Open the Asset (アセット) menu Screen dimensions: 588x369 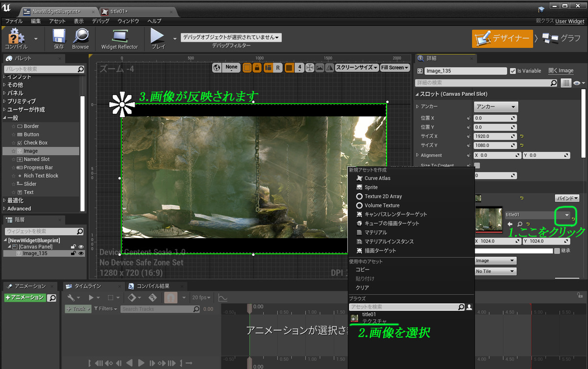tap(57, 21)
